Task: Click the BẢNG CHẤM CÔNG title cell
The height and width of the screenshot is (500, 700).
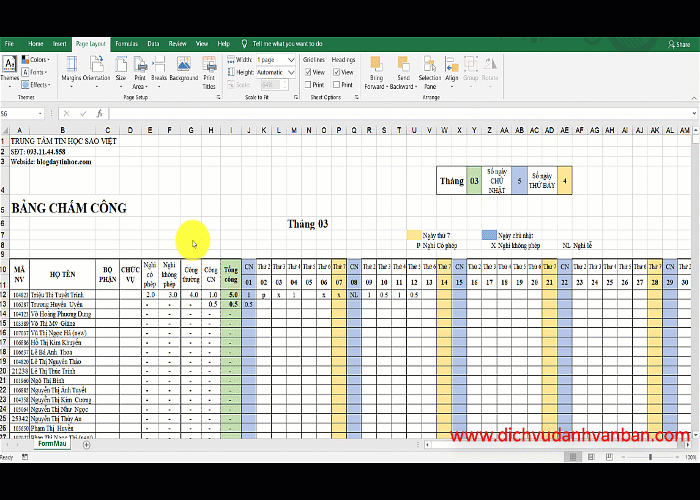Action: coord(69,208)
